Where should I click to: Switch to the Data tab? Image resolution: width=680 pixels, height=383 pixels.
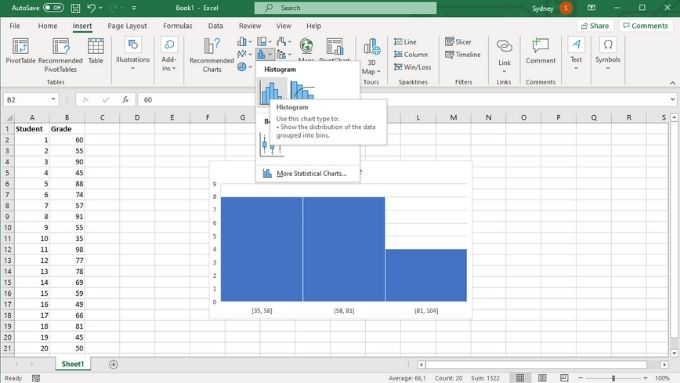click(x=215, y=26)
